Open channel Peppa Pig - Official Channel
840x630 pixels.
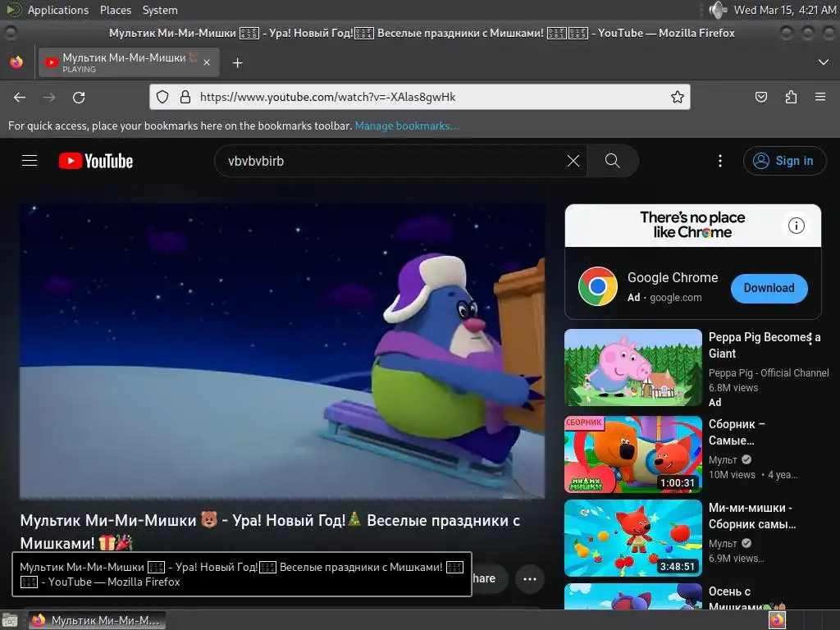coord(769,373)
